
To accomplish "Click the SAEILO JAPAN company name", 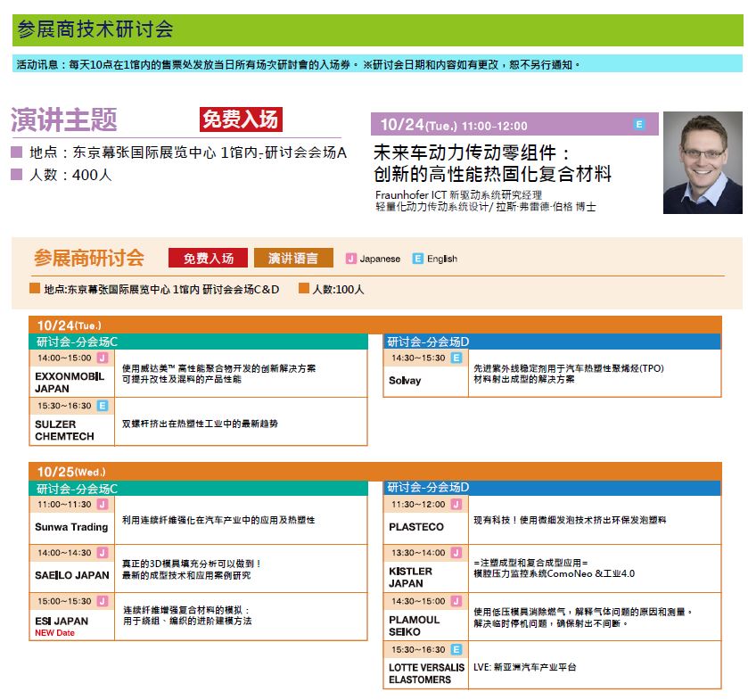I will pyautogui.click(x=72, y=575).
